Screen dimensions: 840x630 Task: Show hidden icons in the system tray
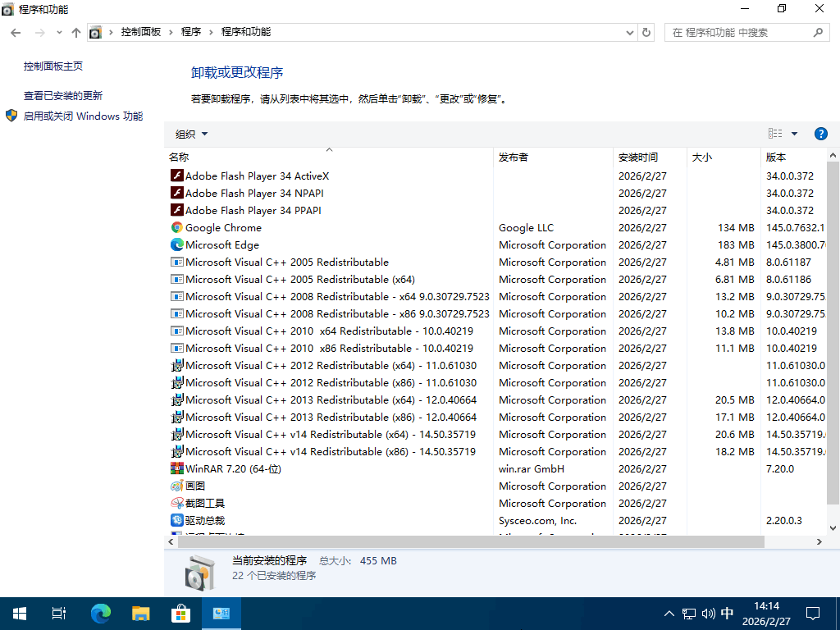click(669, 613)
